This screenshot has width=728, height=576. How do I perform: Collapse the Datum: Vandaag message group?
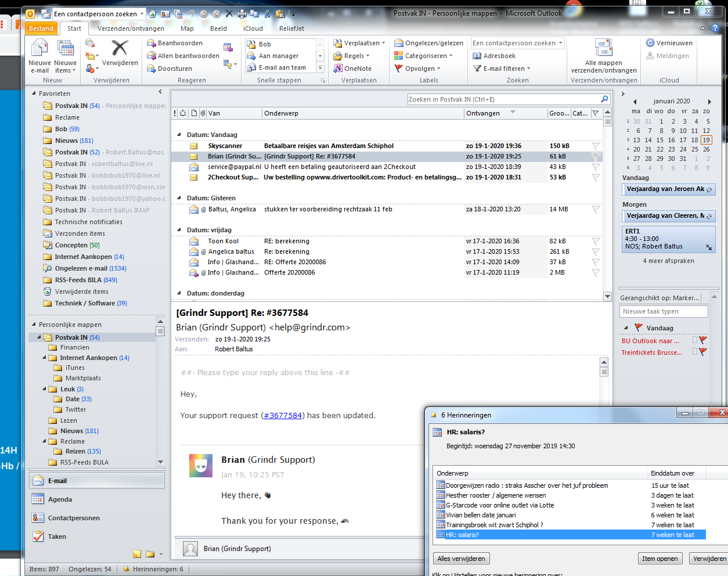pyautogui.click(x=179, y=135)
